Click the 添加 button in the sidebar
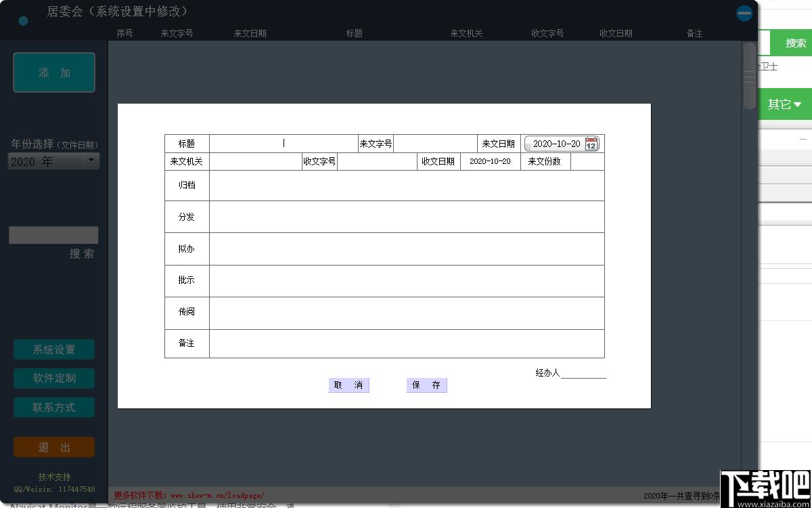Viewport: 812px width, 508px height. click(54, 72)
